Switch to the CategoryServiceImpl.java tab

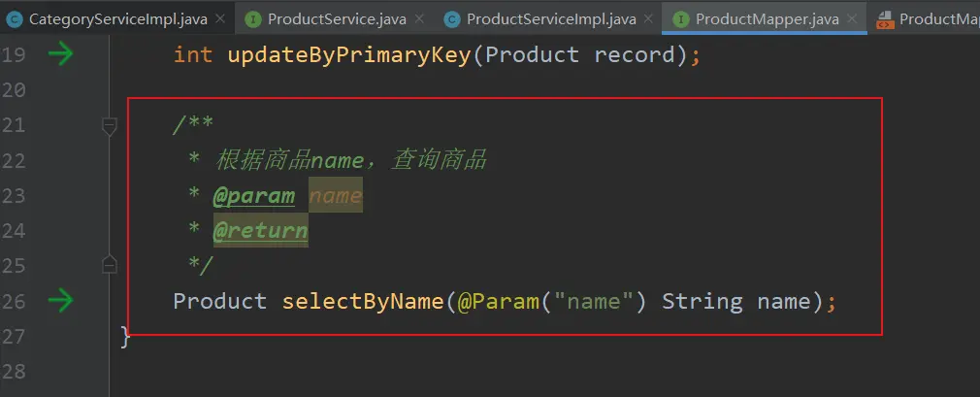(x=115, y=18)
